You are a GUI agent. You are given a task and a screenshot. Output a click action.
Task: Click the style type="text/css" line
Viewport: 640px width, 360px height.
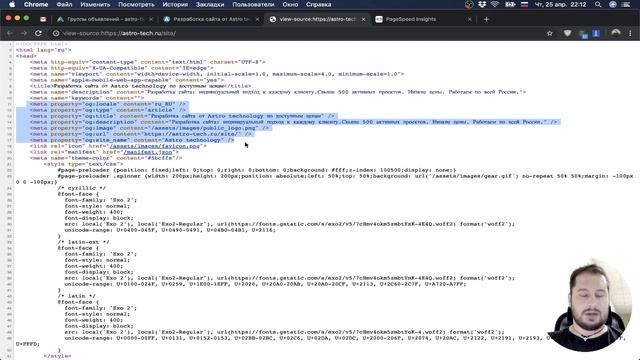(x=83, y=164)
